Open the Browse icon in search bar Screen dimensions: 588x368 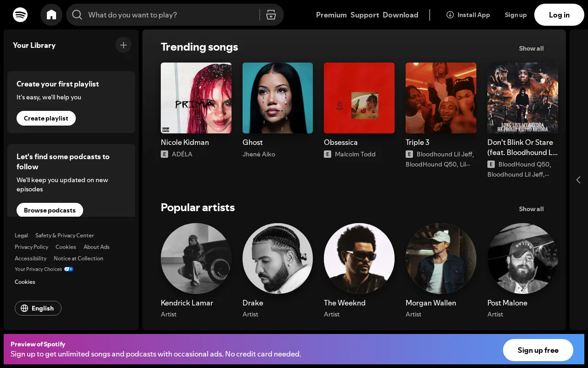271,15
